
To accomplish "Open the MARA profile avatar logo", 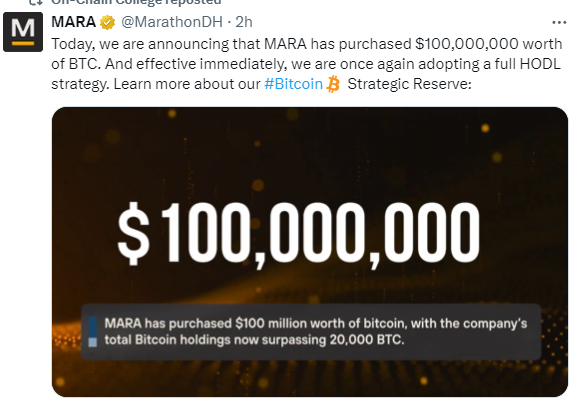I will click(23, 32).
